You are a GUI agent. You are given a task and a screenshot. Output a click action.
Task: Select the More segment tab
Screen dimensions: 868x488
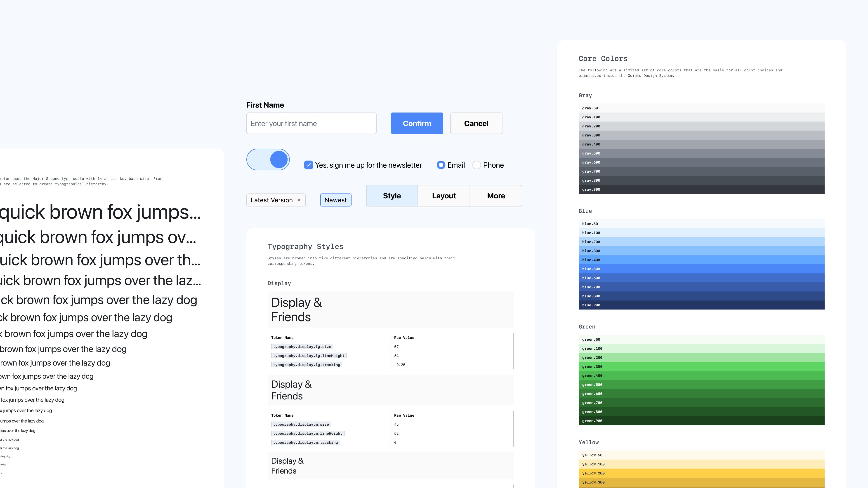(496, 196)
